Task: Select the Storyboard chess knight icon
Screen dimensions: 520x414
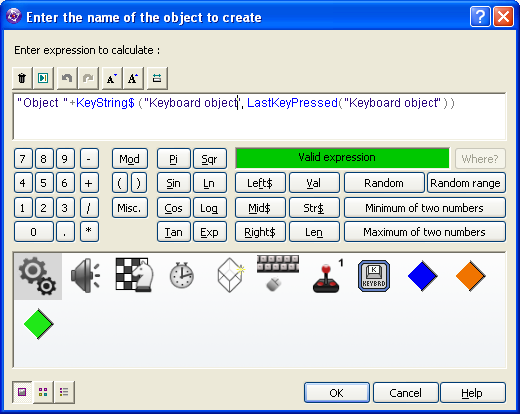Action: (134, 275)
